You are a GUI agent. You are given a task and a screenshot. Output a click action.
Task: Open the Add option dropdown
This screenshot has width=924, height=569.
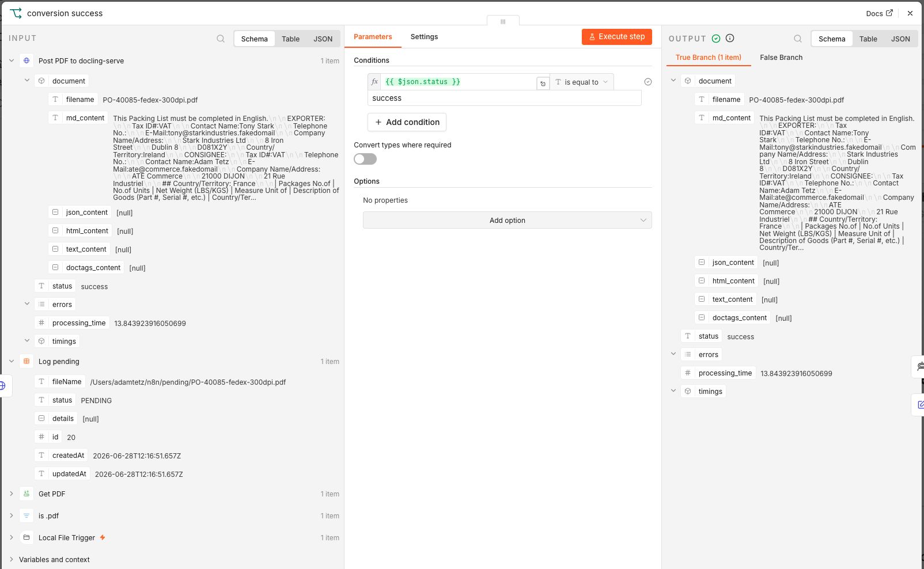[508, 221]
